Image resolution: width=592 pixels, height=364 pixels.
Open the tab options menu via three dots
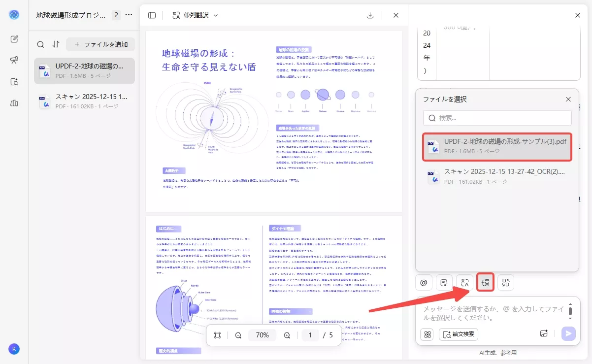point(129,15)
